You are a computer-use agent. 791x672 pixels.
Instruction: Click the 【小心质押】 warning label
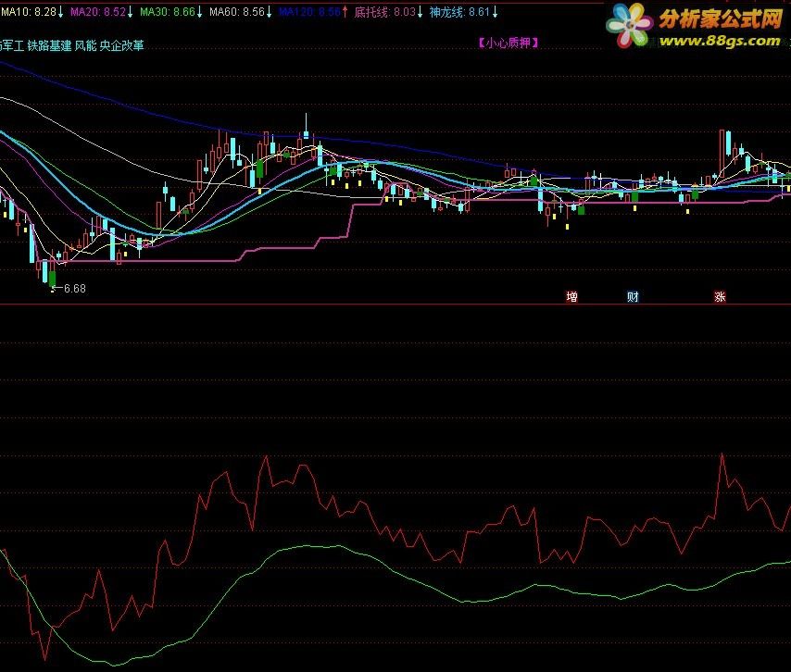tap(508, 43)
